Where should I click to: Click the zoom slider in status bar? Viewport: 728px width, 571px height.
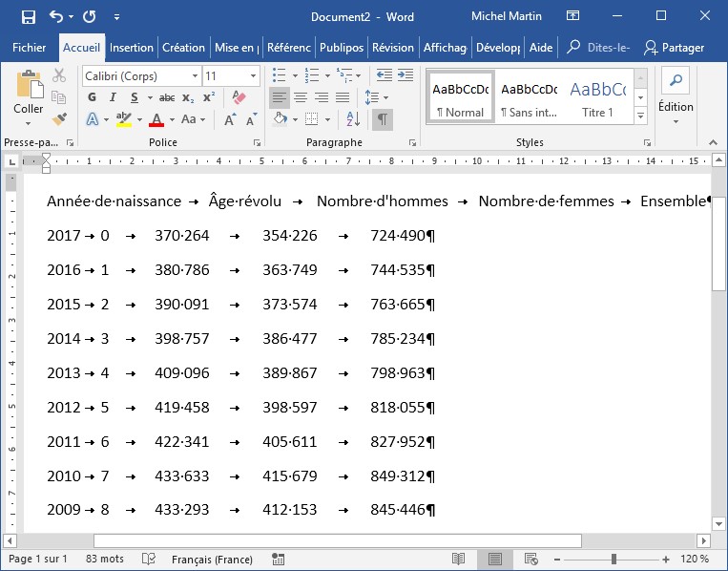pos(614,559)
